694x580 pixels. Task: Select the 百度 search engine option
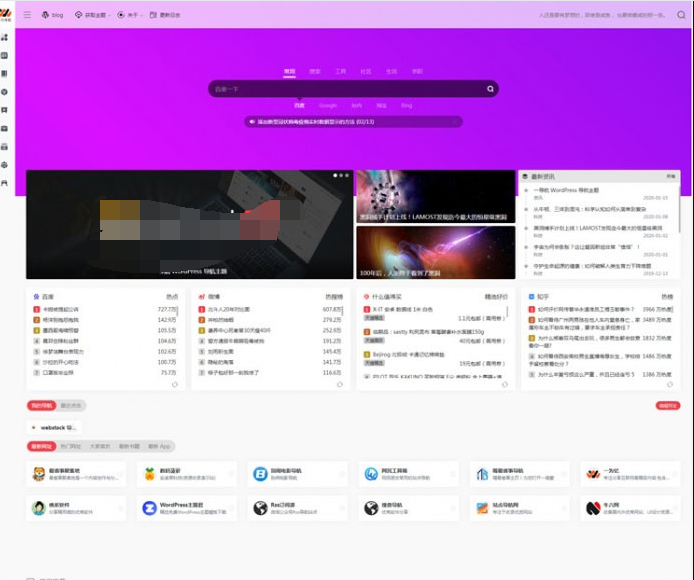[299, 105]
